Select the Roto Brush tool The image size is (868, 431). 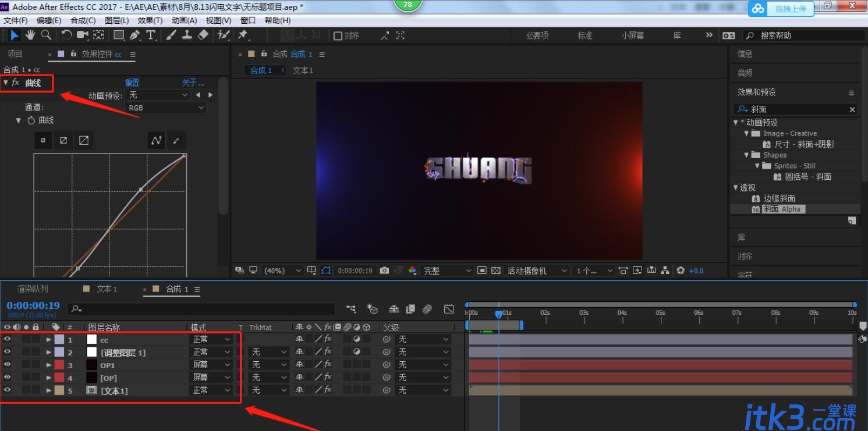(x=224, y=35)
